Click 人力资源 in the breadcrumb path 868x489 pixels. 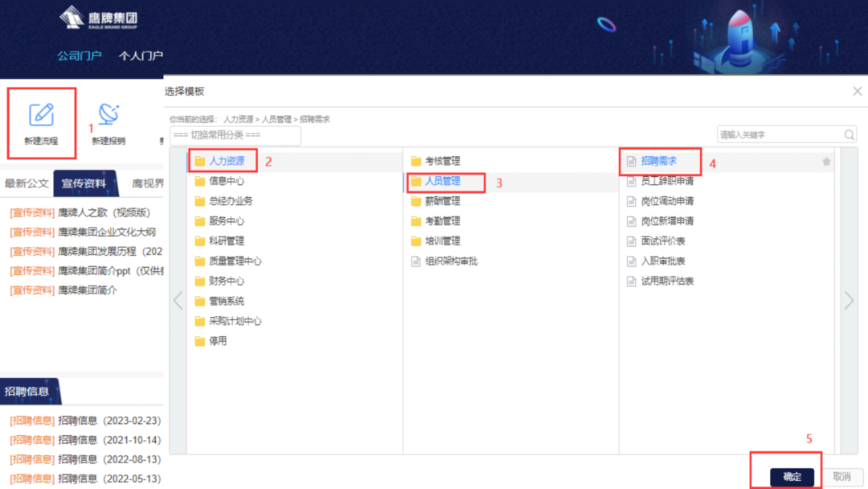pyautogui.click(x=238, y=119)
